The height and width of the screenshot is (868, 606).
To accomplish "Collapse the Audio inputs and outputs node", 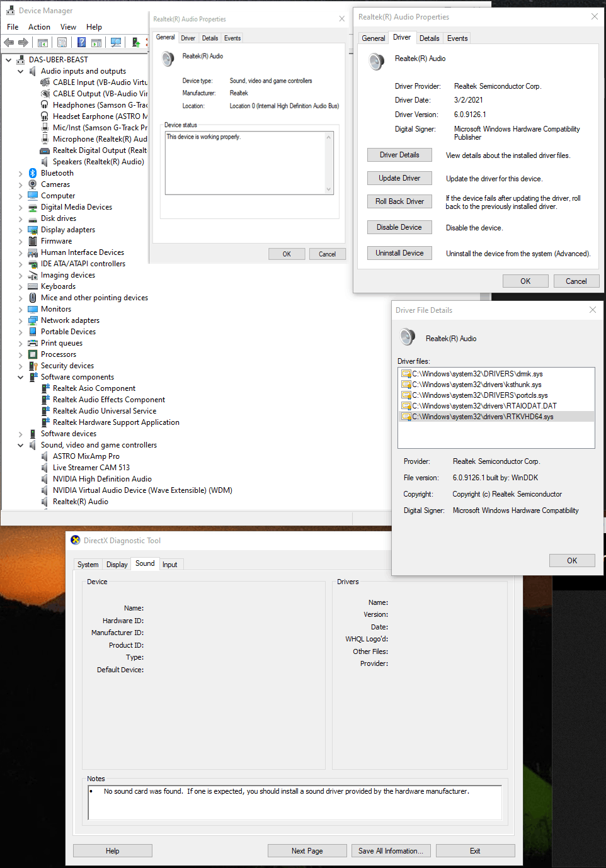I will tap(20, 71).
